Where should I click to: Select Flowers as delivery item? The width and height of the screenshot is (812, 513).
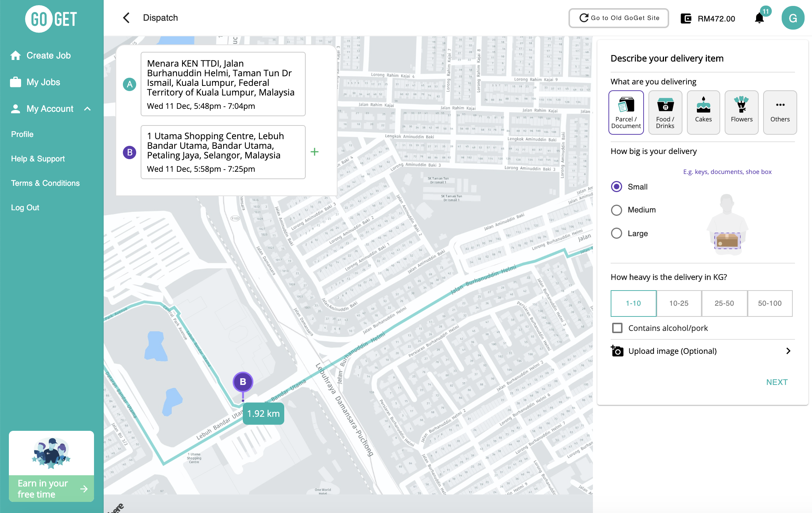point(741,112)
